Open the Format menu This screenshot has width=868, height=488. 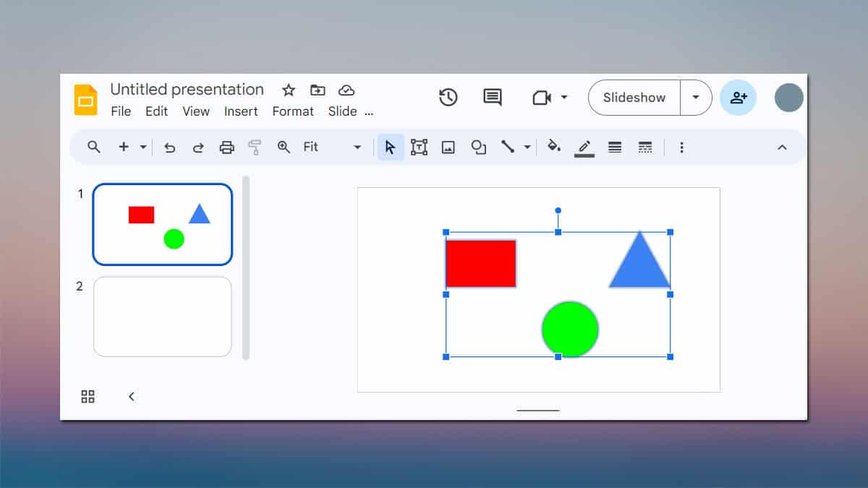tap(293, 111)
